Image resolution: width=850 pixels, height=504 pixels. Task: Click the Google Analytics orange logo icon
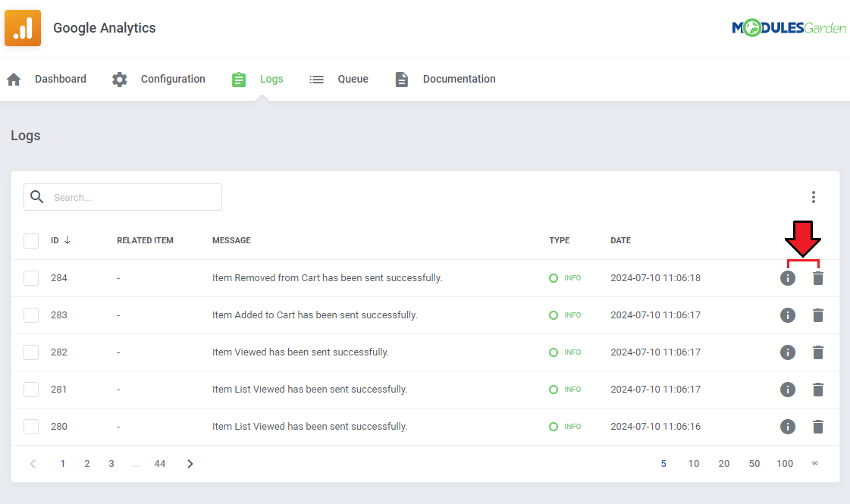click(x=23, y=27)
